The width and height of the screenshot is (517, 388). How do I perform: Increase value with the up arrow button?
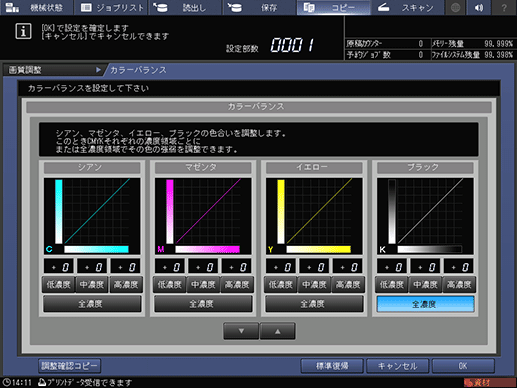pos(277,331)
